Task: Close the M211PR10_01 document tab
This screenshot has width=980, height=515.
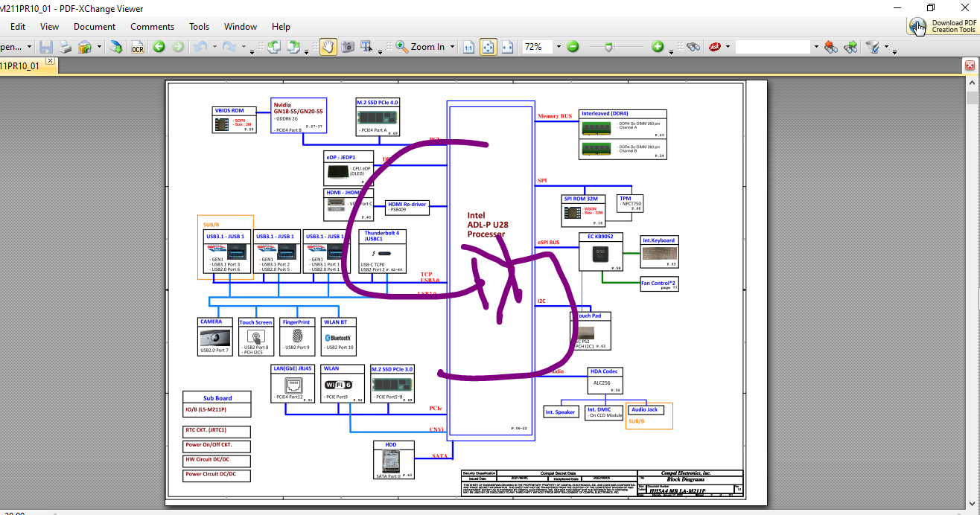Action: 50,61
